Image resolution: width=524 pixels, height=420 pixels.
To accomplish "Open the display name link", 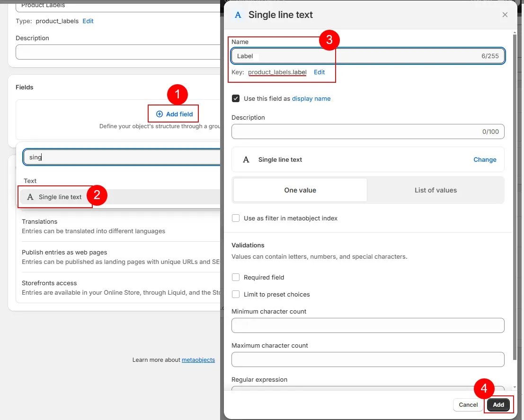I will 311,99.
